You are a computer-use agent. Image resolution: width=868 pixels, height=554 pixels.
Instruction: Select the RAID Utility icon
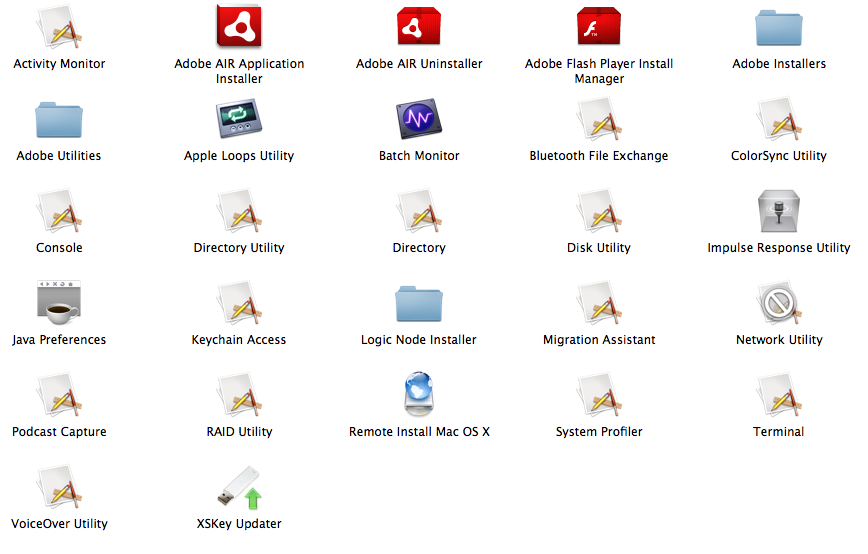point(239,394)
